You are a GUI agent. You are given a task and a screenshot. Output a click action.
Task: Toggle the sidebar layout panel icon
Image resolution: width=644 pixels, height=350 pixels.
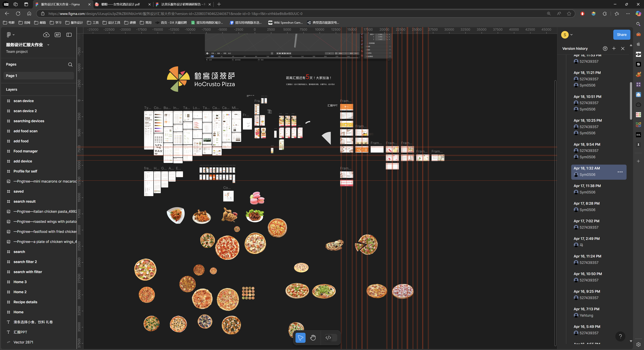[69, 35]
